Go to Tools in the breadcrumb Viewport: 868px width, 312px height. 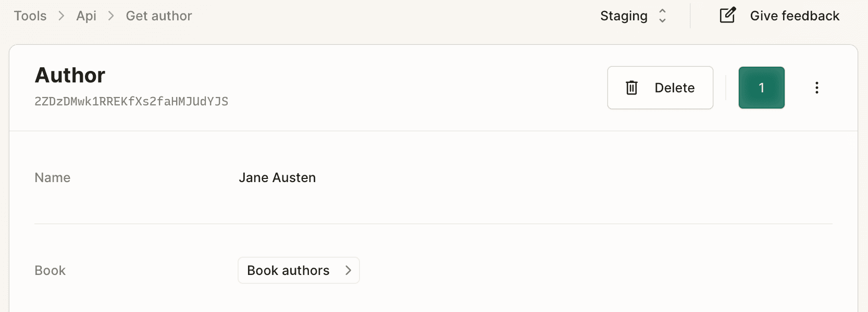click(x=30, y=16)
